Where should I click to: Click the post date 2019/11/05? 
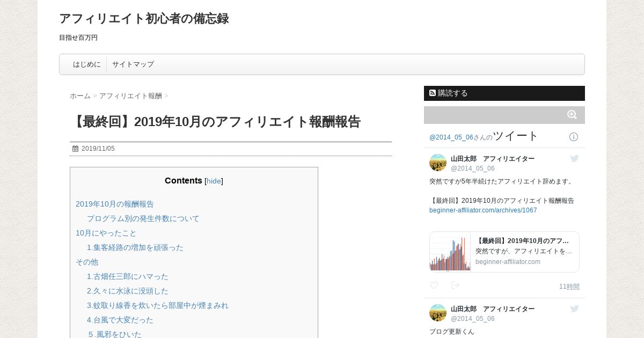(98, 149)
